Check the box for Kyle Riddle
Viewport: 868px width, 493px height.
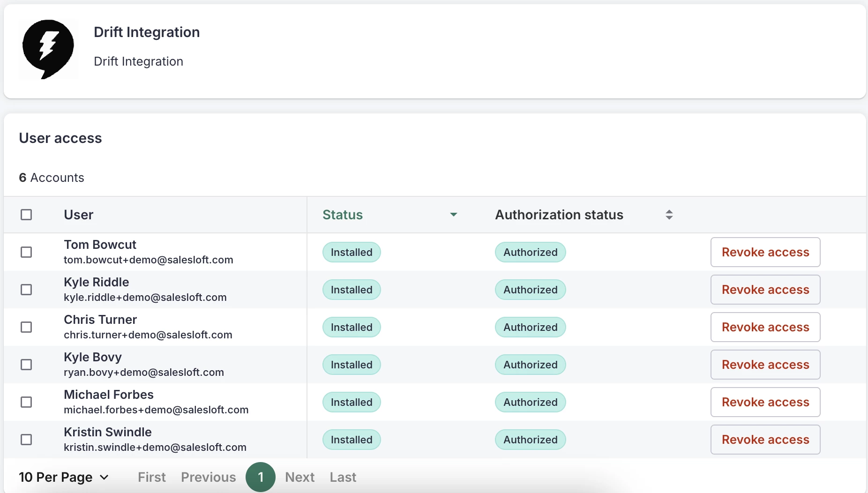(x=26, y=290)
